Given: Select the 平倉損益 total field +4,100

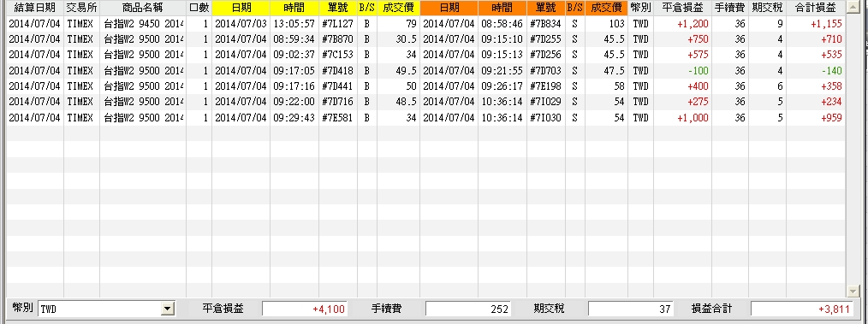Looking at the screenshot, I should coord(305,309).
